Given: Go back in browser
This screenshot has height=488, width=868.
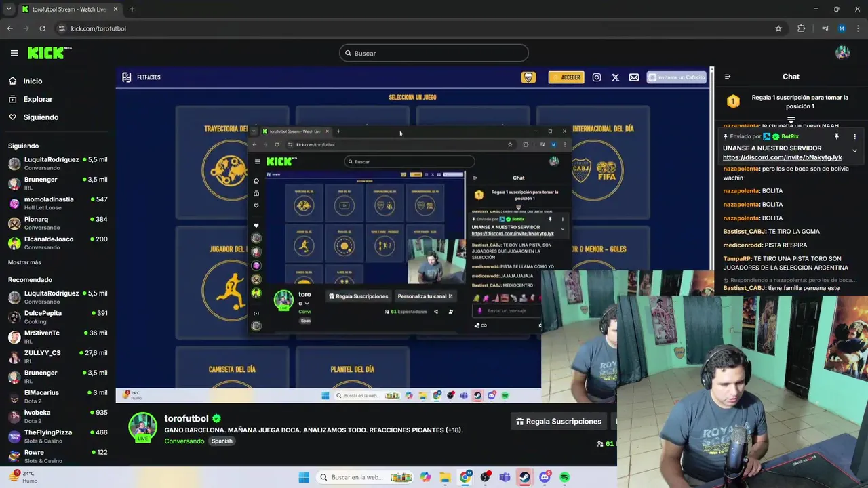Looking at the screenshot, I should click(x=9, y=28).
